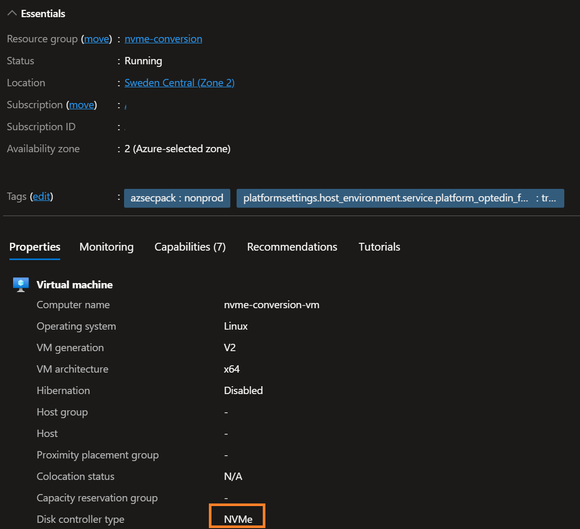Click the Capacity reservation group label
The height and width of the screenshot is (529, 580).
tap(97, 498)
